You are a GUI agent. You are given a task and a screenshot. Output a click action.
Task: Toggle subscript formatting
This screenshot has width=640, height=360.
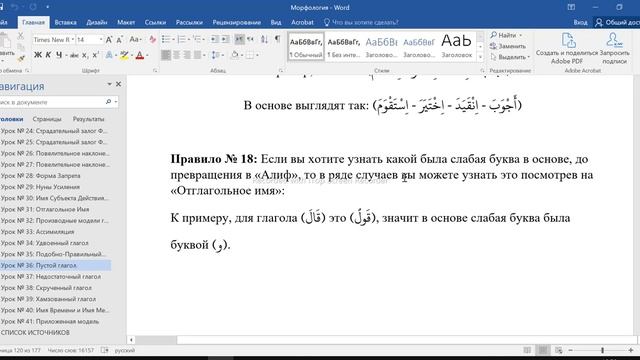coord(85,55)
